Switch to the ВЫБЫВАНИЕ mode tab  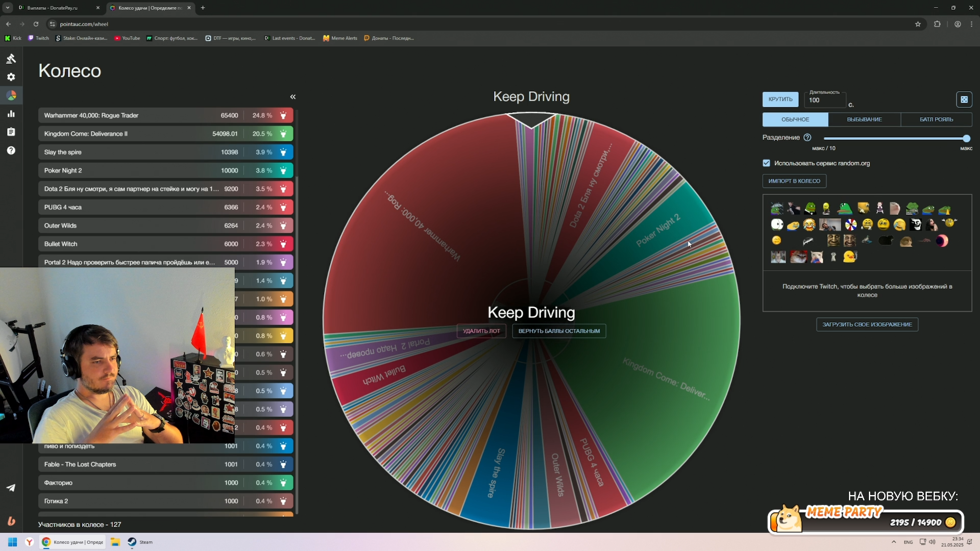tap(864, 119)
